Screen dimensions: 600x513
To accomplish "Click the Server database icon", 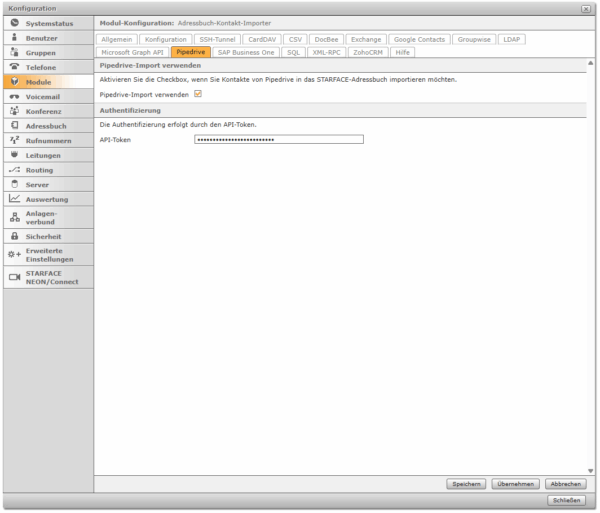I will (15, 184).
